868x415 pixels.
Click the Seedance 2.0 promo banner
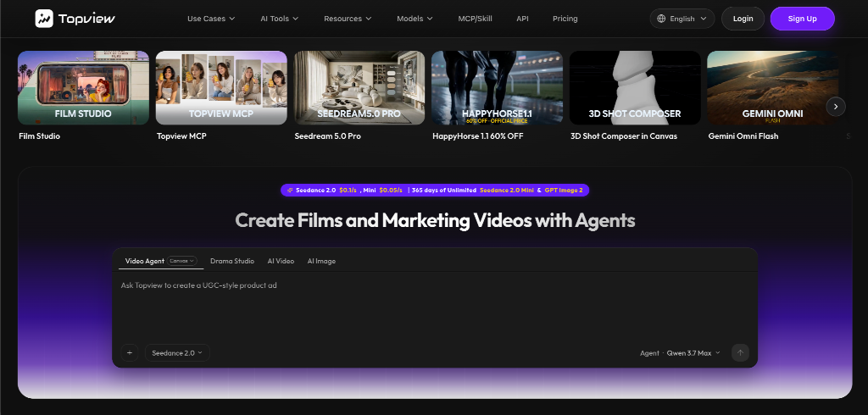click(435, 190)
